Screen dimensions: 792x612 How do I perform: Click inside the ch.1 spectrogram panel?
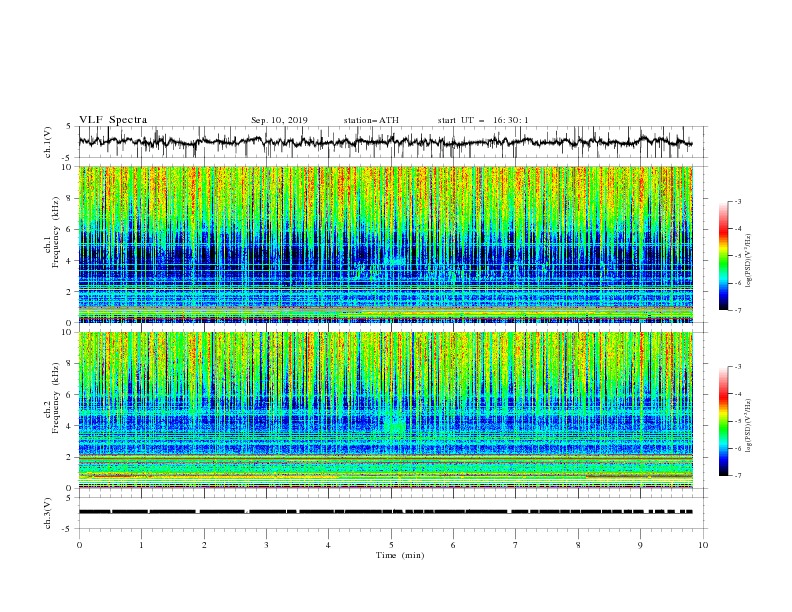[x=386, y=244]
